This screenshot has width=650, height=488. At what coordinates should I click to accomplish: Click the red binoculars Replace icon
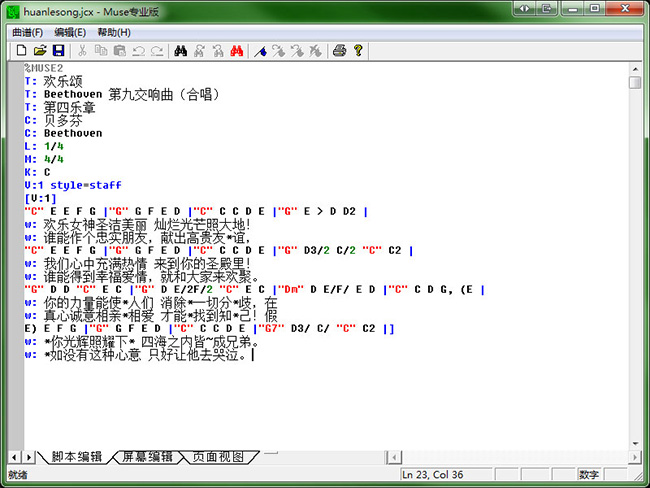236,51
